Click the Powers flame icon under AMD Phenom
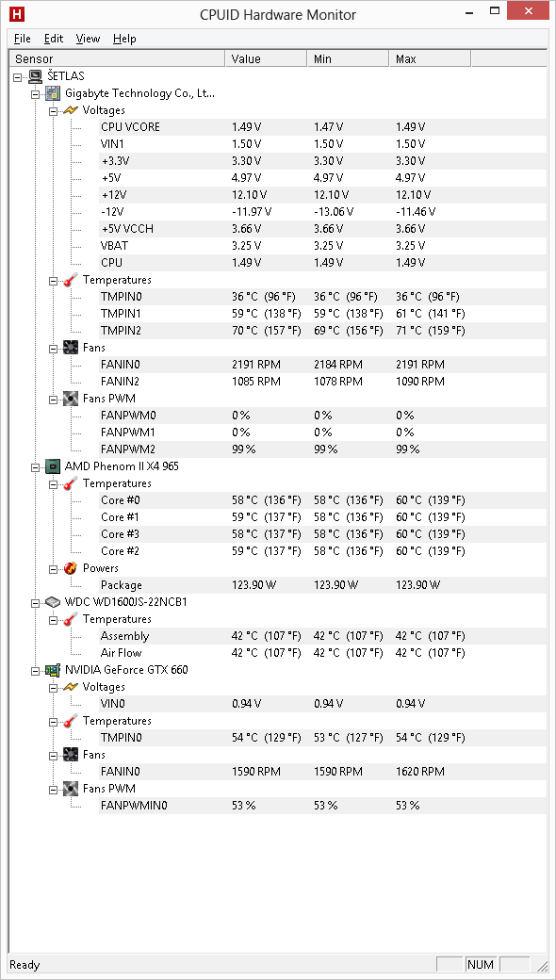The image size is (556, 980). pyautogui.click(x=71, y=568)
